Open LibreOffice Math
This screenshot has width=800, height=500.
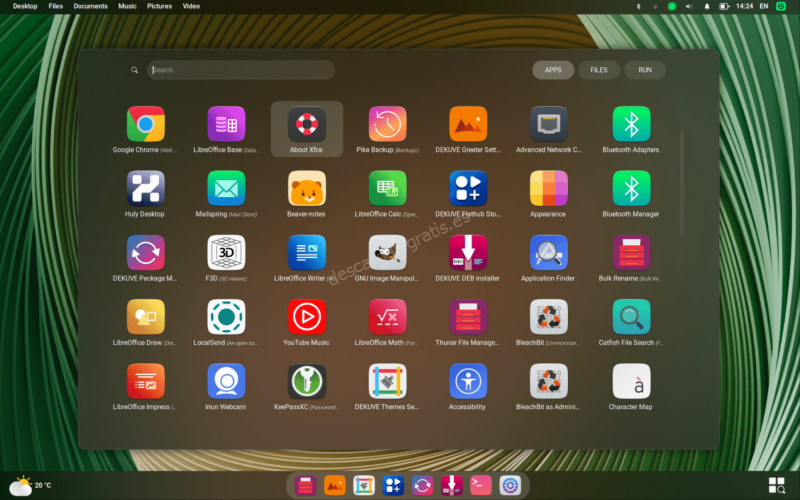(387, 317)
